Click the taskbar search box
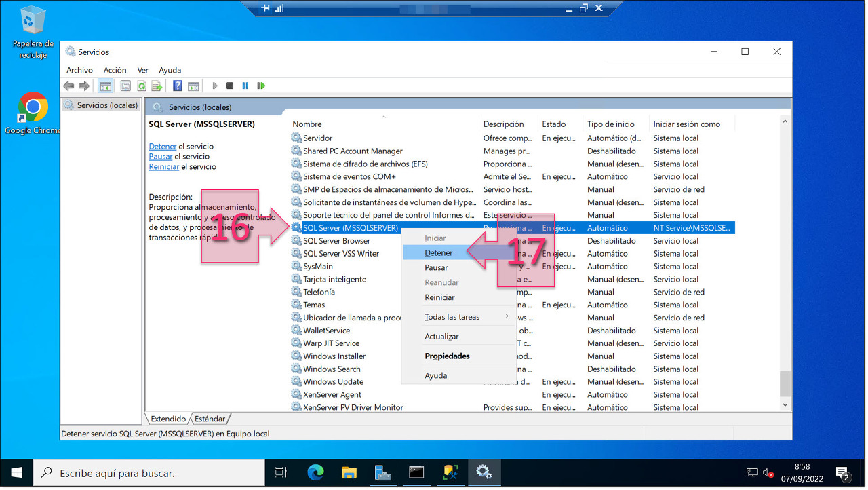Screen dimensions: 868x490 pos(149,472)
